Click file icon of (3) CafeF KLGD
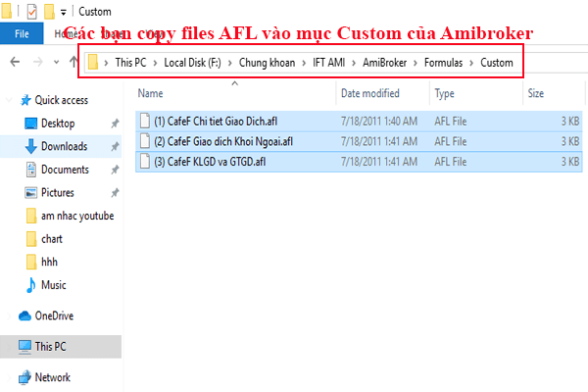Viewport: 588px width, 392px height. [145, 162]
